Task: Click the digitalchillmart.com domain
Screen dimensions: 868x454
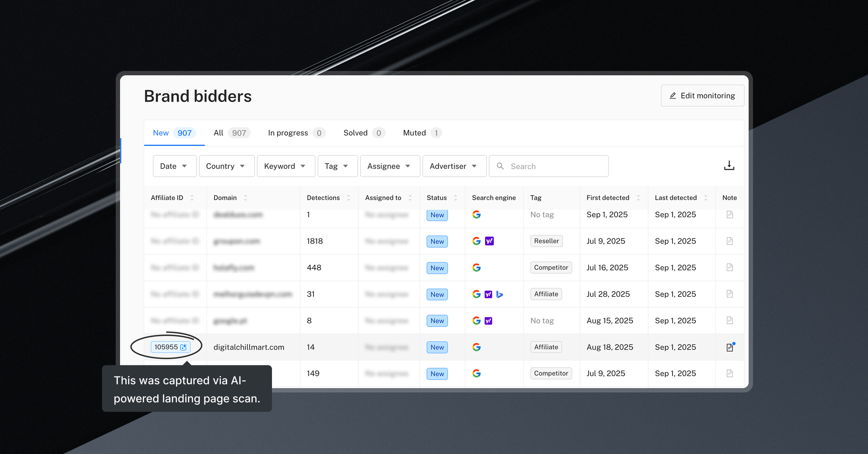Action: pos(249,347)
